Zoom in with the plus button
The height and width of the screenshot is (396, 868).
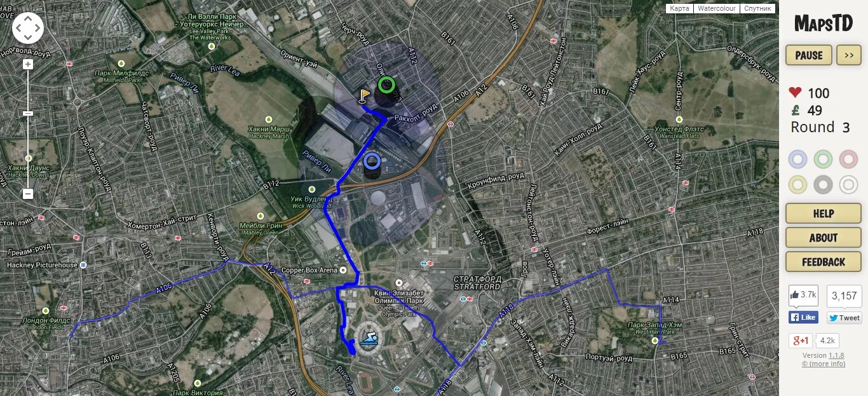[x=28, y=64]
